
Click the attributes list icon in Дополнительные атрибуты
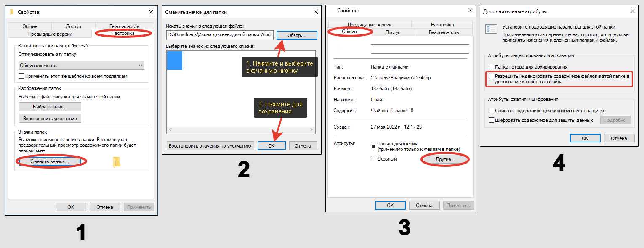coord(491,29)
